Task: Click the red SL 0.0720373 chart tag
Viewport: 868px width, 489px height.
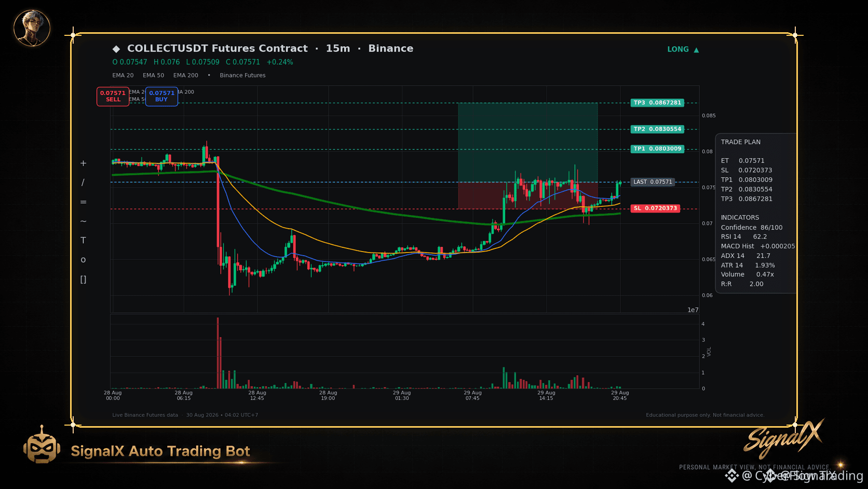Action: (655, 208)
